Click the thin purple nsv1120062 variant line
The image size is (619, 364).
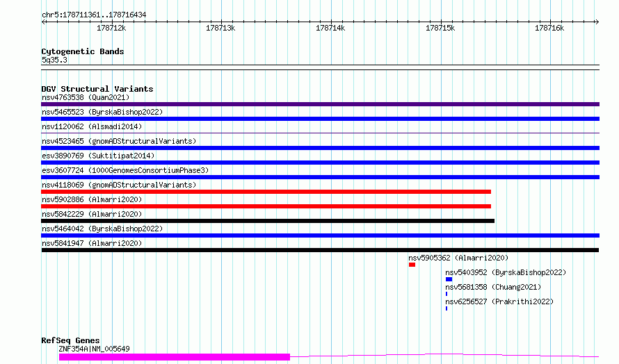tap(320, 133)
